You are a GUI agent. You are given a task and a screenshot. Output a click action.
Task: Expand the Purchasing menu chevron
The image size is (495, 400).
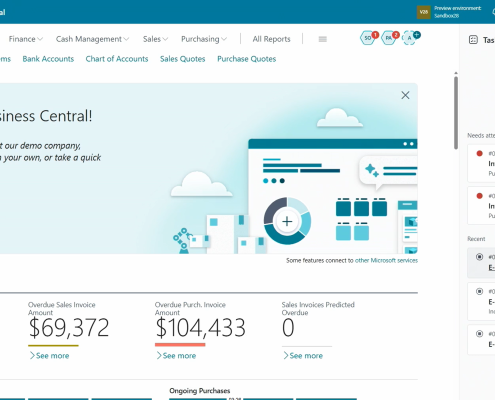(x=224, y=39)
